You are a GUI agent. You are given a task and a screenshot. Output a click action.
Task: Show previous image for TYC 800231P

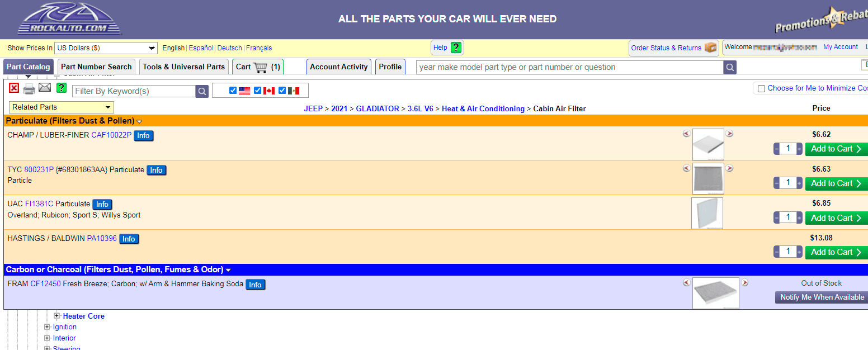[x=686, y=168]
